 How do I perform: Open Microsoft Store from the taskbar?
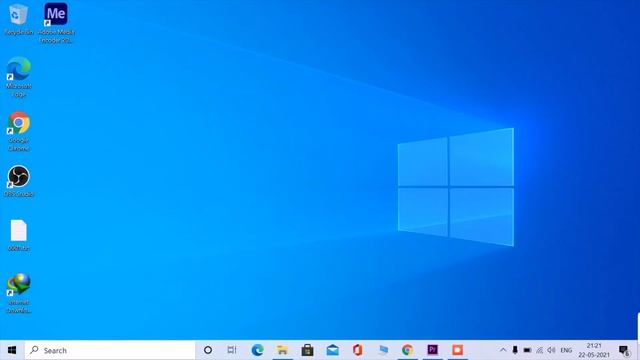point(307,350)
